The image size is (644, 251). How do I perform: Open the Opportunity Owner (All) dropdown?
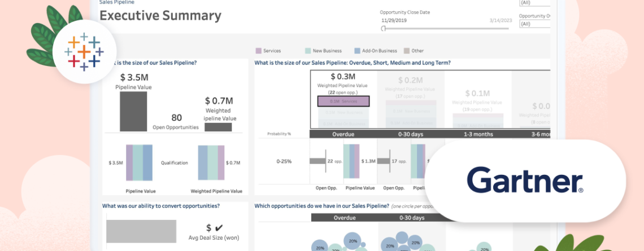point(534,24)
